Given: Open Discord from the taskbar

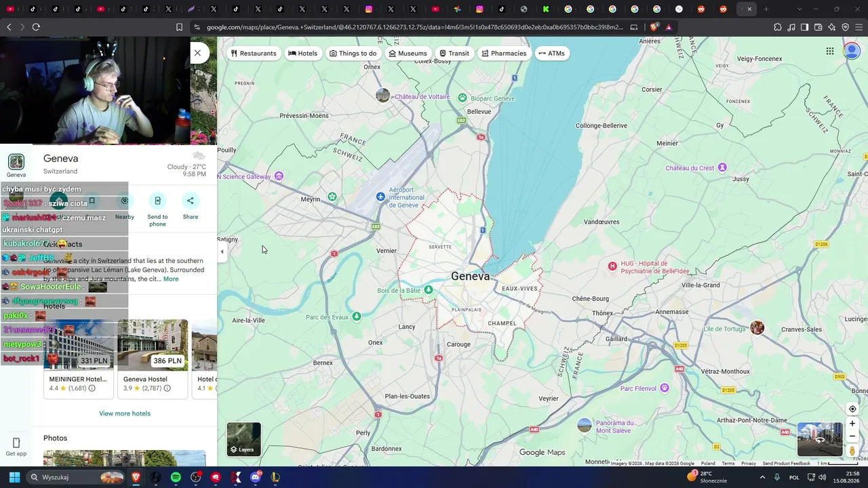Looking at the screenshot, I should [256, 477].
